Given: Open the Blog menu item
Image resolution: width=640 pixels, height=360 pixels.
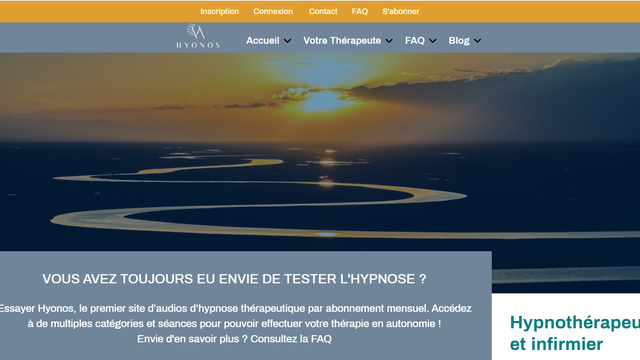Looking at the screenshot, I should click(x=459, y=40).
